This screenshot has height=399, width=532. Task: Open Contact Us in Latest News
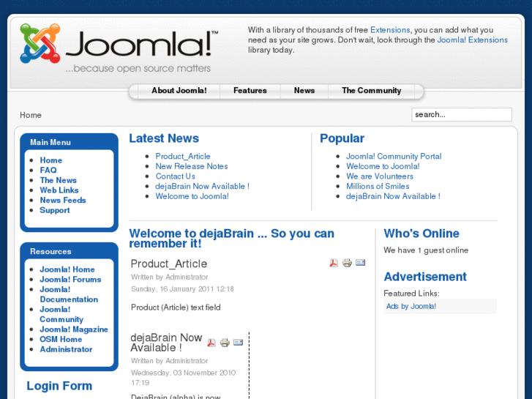176,176
